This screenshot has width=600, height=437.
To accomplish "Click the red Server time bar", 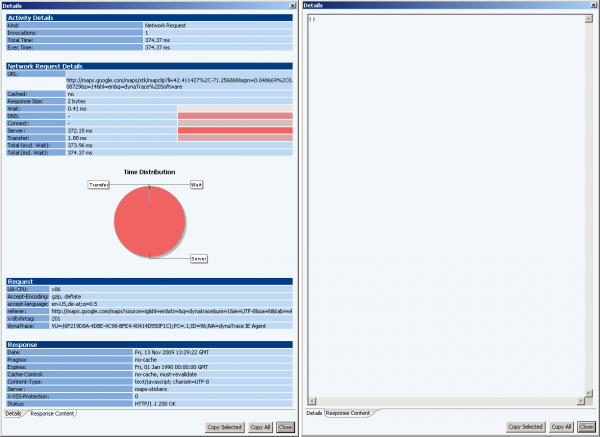I will click(234, 130).
